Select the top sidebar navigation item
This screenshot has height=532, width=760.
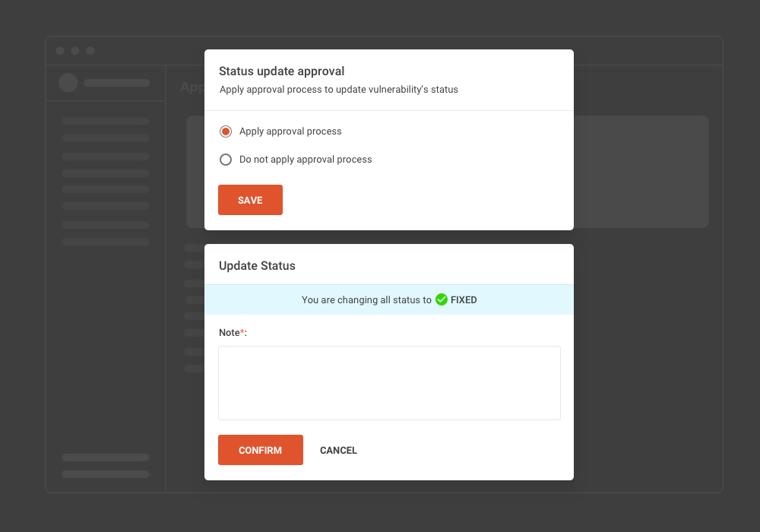(104, 121)
